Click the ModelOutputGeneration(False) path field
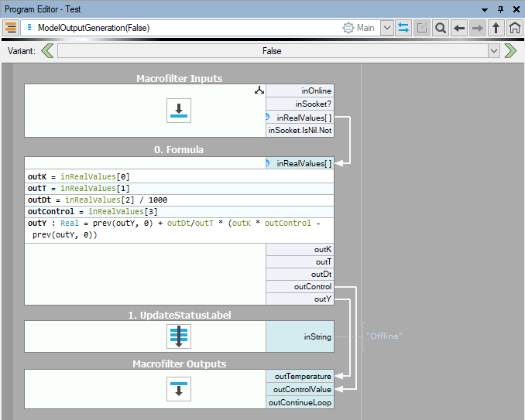Viewport: 525px width, 420px height. point(178,28)
